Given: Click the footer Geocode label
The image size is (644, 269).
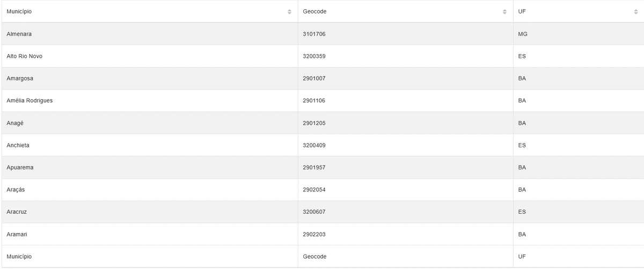Looking at the screenshot, I should pos(314,257).
